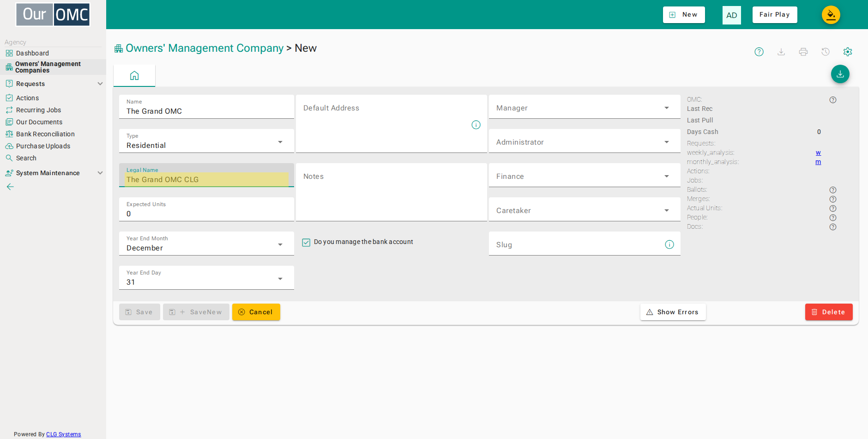Follow the CLG Systems link
The width and height of the screenshot is (868, 439).
pyautogui.click(x=64, y=434)
